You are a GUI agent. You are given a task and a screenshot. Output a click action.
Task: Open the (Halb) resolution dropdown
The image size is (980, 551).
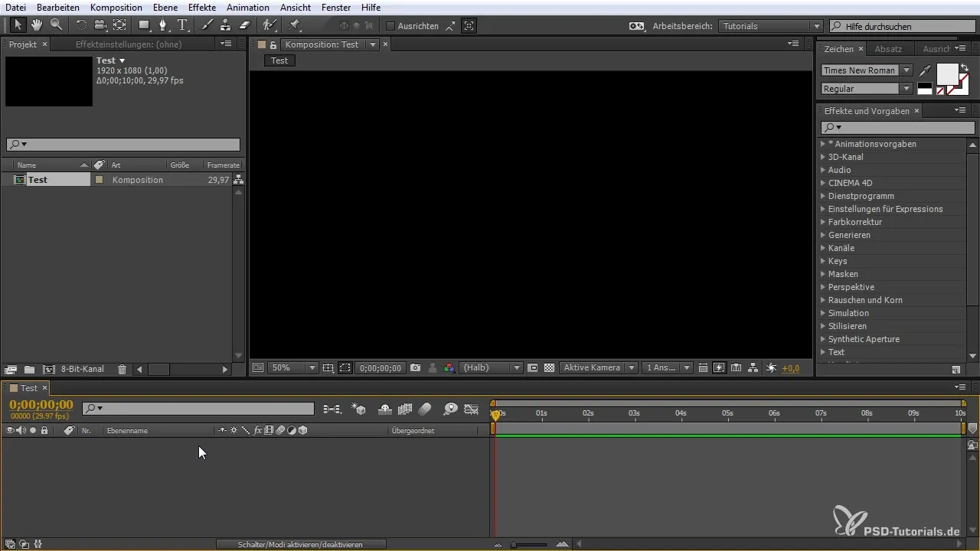tap(490, 368)
